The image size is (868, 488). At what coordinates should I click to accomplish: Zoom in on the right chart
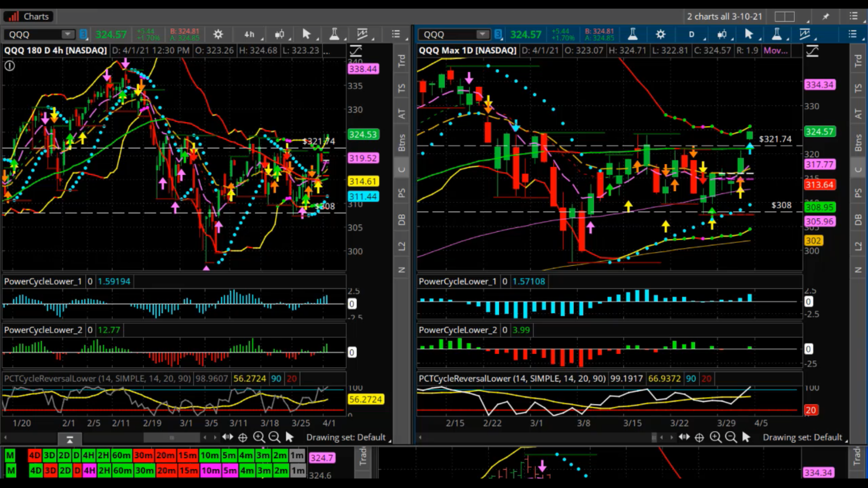(715, 437)
